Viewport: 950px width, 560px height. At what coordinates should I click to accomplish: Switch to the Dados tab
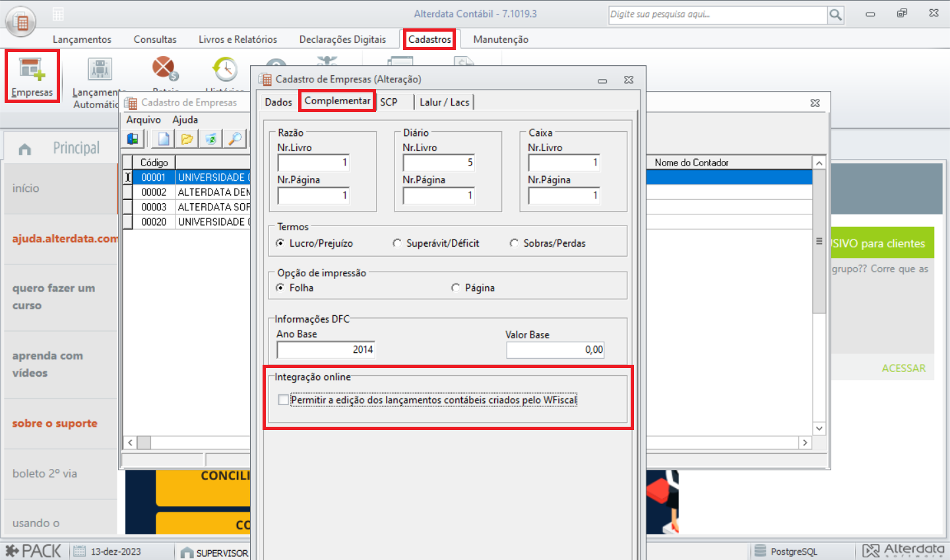pyautogui.click(x=278, y=102)
